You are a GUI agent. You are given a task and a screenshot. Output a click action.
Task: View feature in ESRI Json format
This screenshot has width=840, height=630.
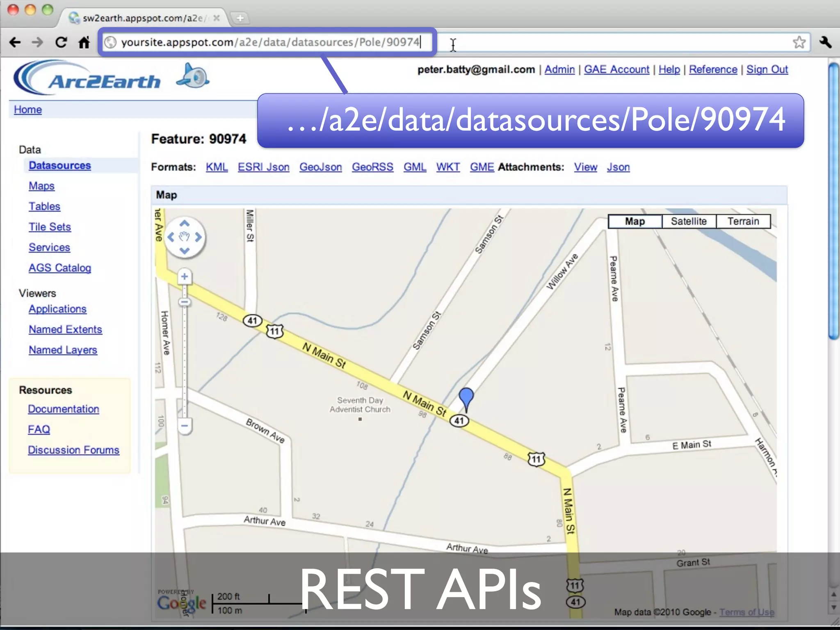pyautogui.click(x=263, y=167)
